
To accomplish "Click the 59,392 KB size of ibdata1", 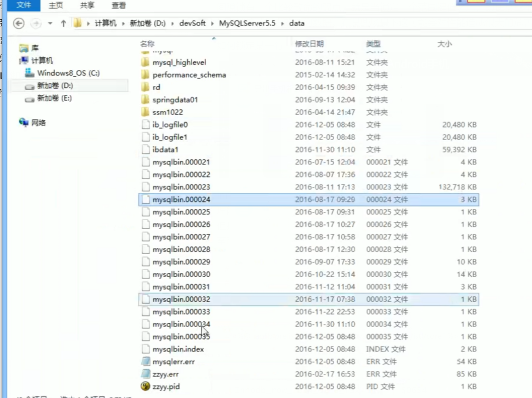I will pos(460,150).
